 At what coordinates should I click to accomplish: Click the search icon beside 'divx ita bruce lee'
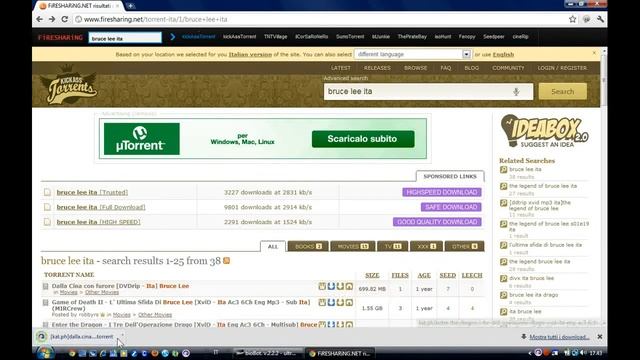pos(503,278)
